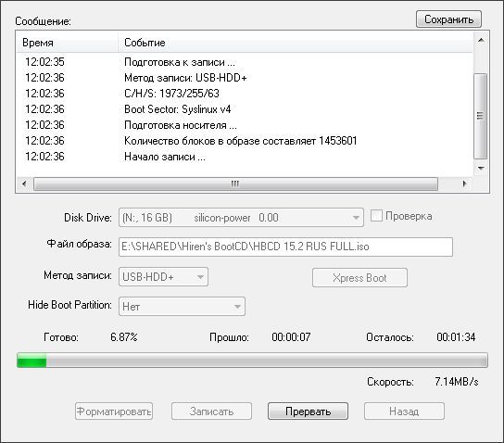
Task: Click the Сохранить button
Action: pyautogui.click(x=448, y=19)
